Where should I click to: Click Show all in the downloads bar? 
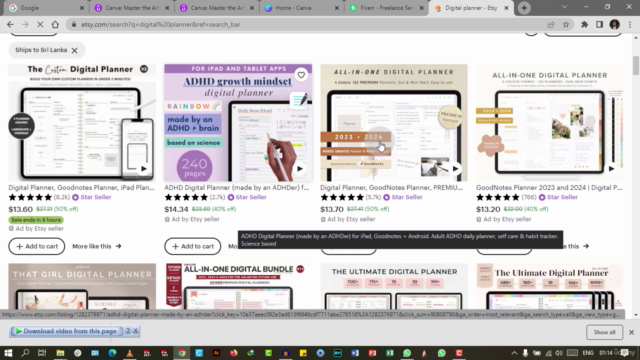pyautogui.click(x=604, y=332)
